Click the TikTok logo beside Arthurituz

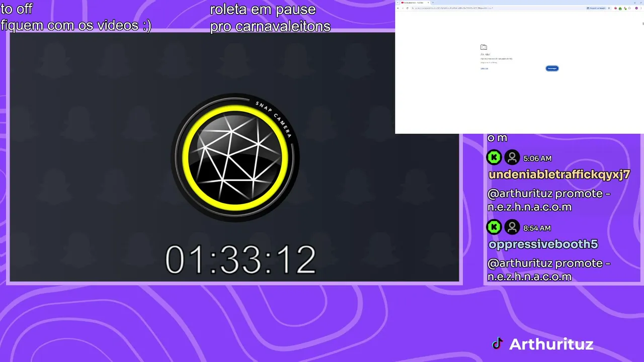(498, 344)
